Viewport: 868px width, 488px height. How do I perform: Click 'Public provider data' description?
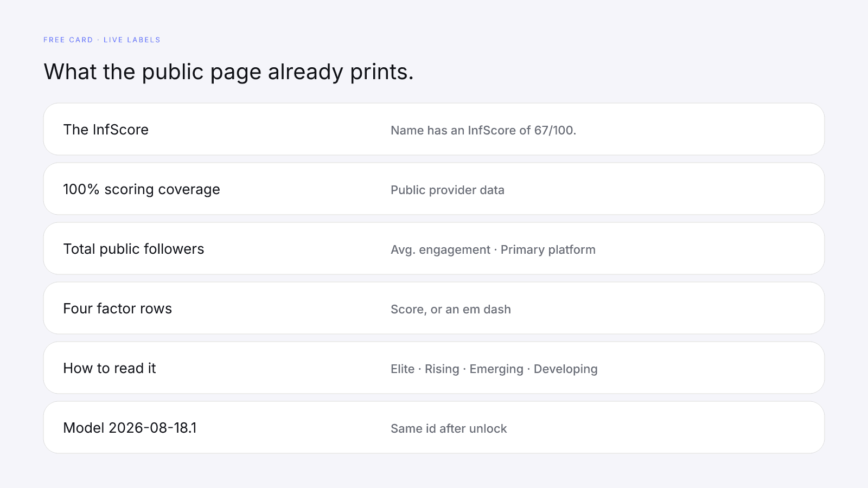coord(448,190)
